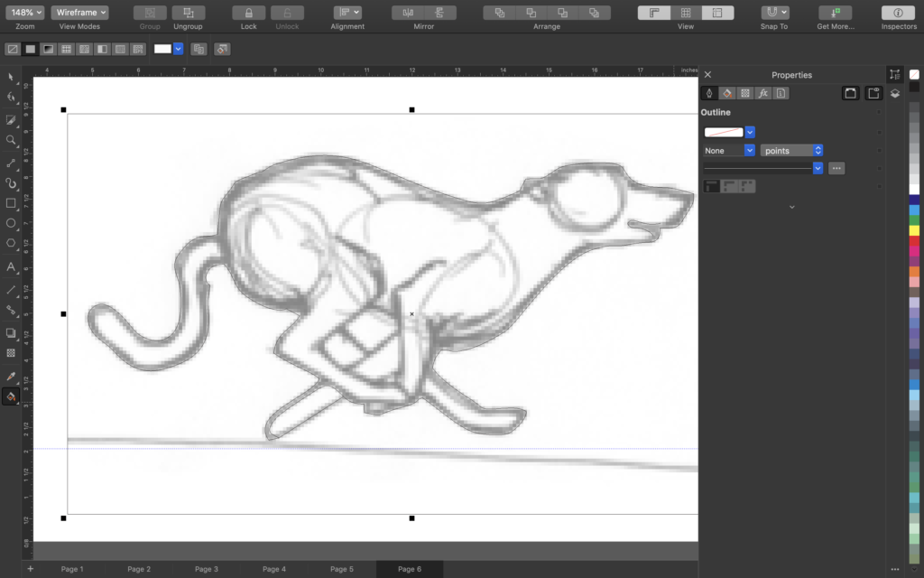This screenshot has width=924, height=578.
Task: Switch to the Page 3 tab
Action: 207,569
